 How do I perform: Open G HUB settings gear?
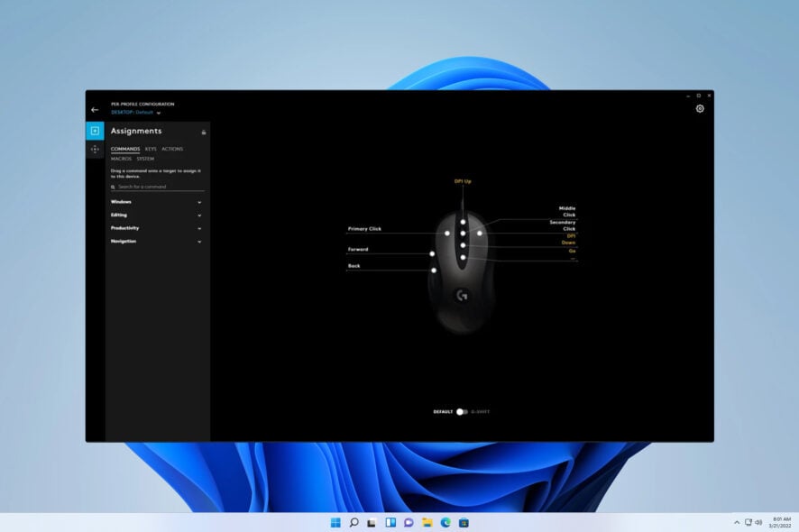click(700, 108)
